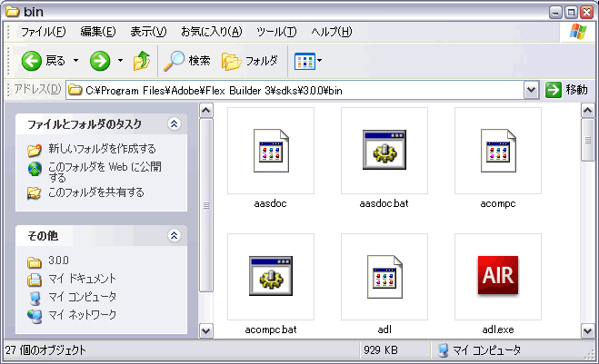This screenshot has height=364, width=599.
Task: Click the file list scrollbar down arrow
Action: coord(587,330)
